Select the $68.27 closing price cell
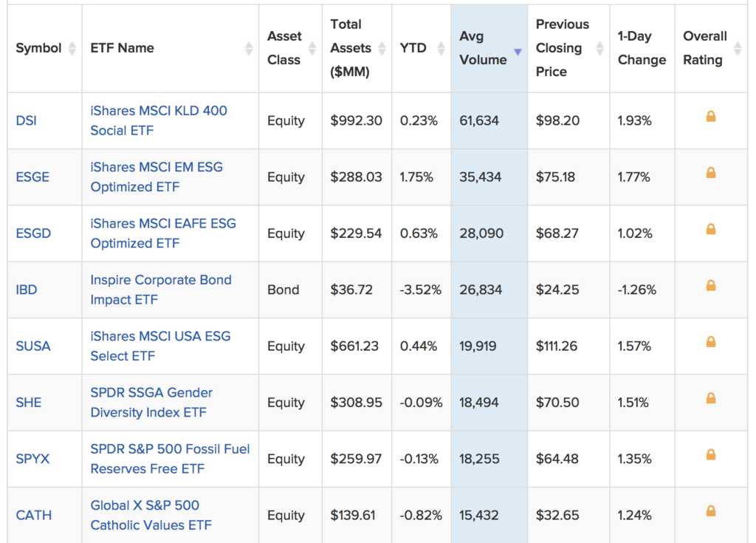This screenshot has height=543, width=756. tap(568, 233)
